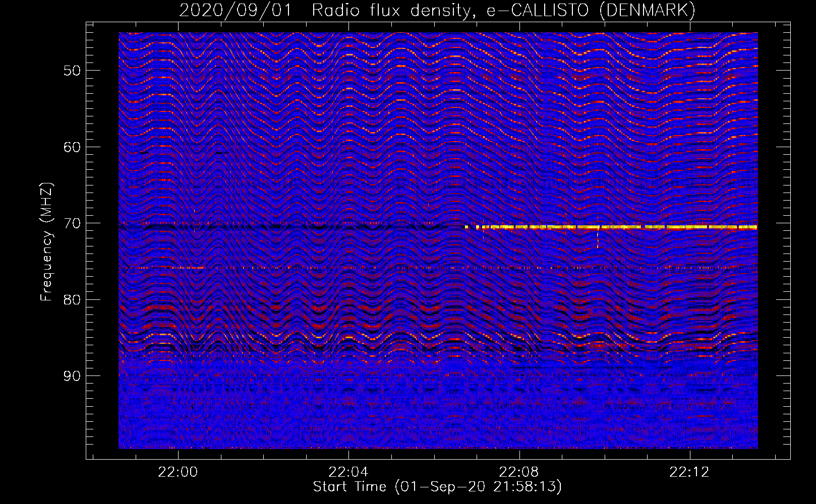Click the 80 frequency tick label
This screenshot has width=816, height=504.
coord(72,300)
